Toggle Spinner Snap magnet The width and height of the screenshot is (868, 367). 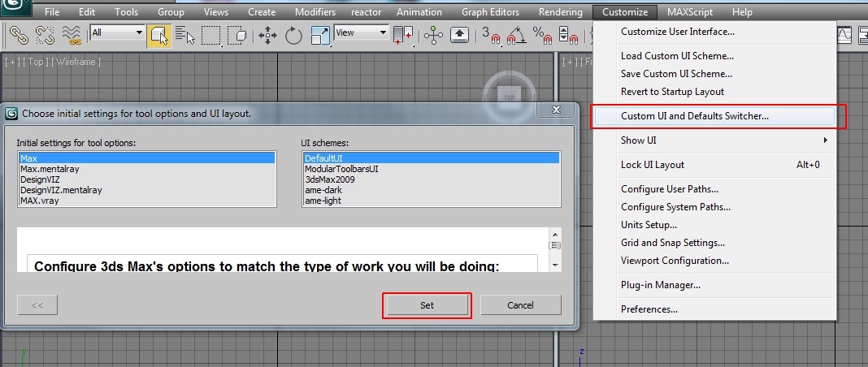pos(569,36)
